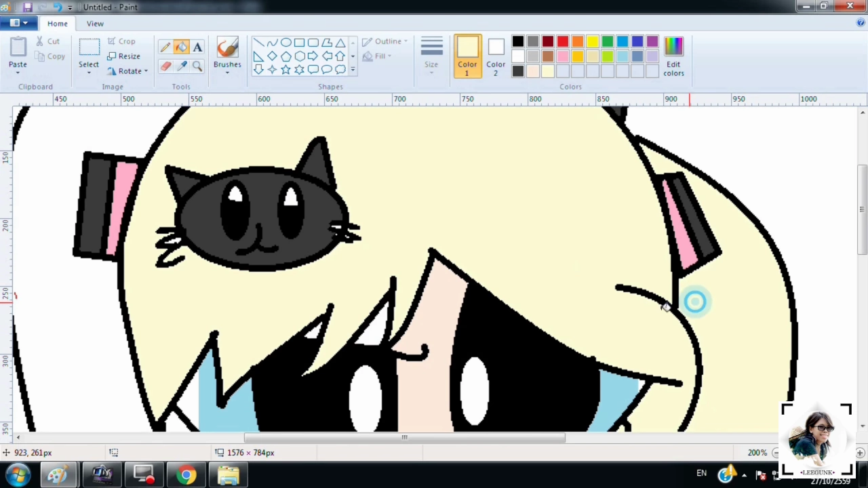The width and height of the screenshot is (868, 488).
Task: Select the Fill with color bucket tool
Action: pos(181,47)
